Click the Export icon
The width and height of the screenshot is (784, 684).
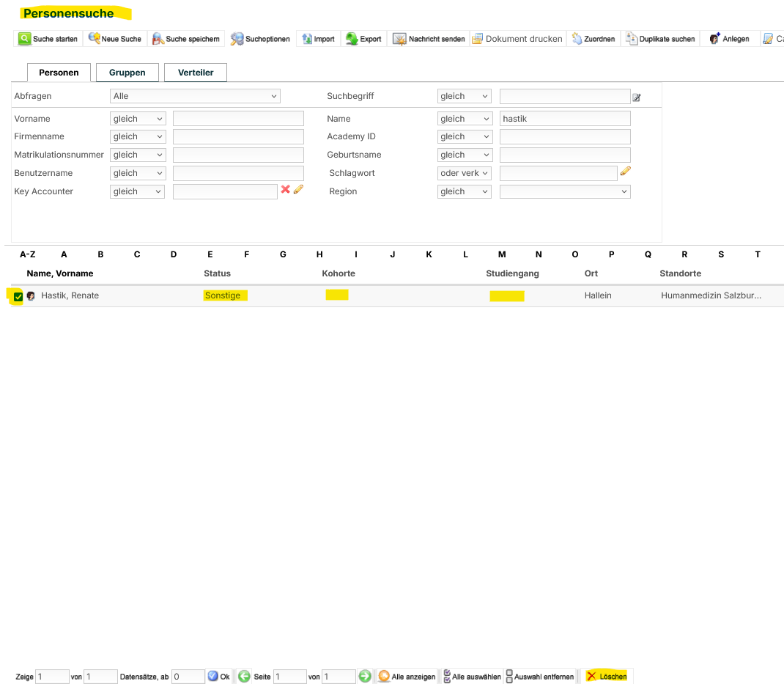[x=352, y=39]
